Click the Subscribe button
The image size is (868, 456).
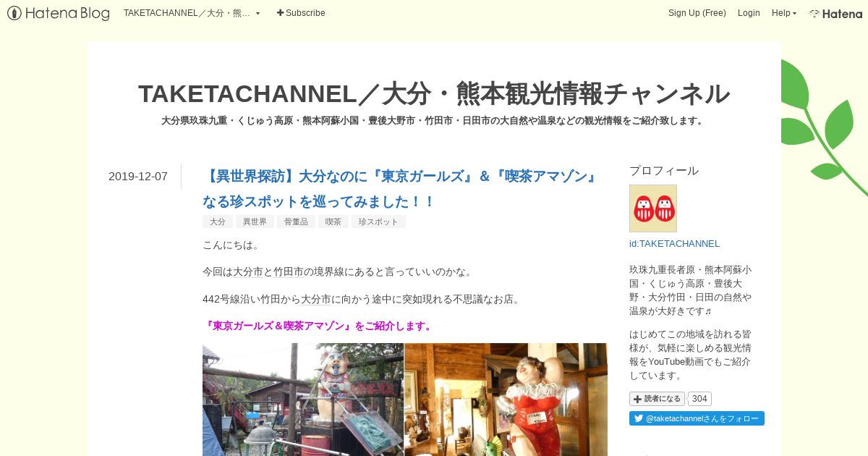[301, 13]
